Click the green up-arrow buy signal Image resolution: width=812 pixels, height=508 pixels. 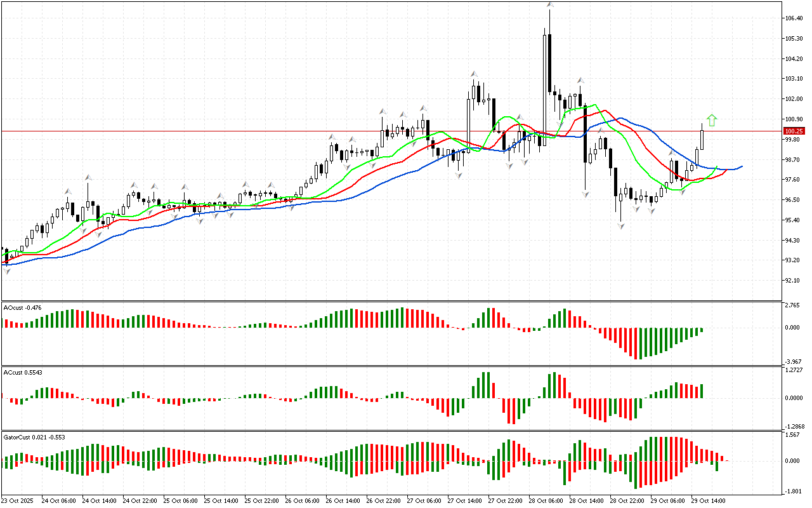(x=712, y=119)
